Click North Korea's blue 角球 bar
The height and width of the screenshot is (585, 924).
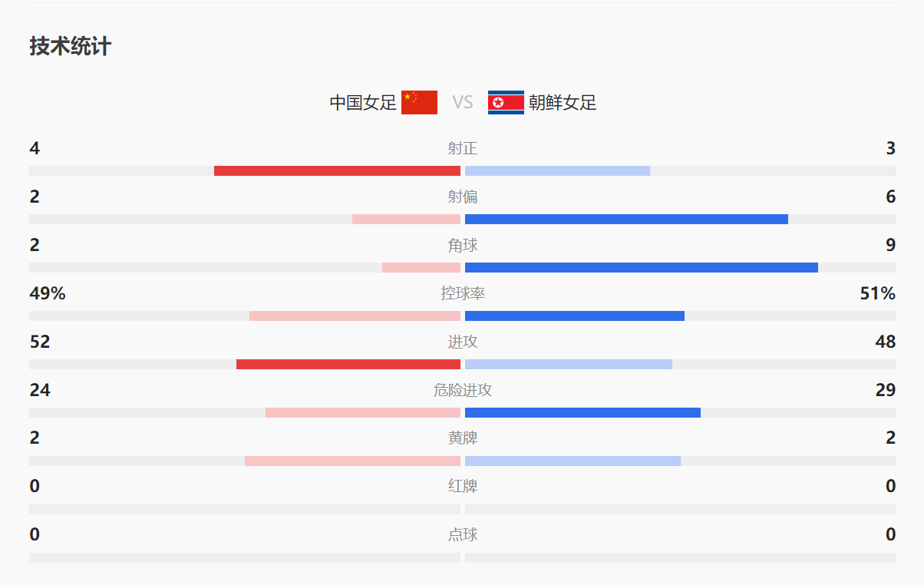[x=642, y=267]
